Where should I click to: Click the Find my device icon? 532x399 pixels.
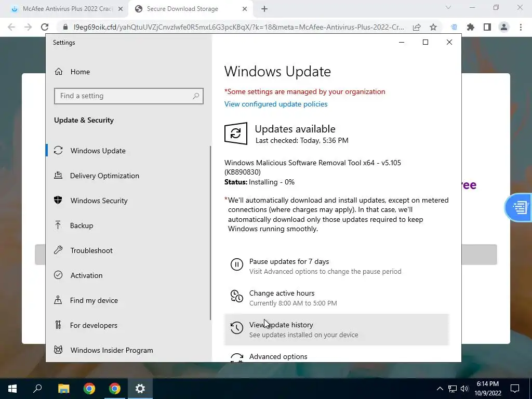coord(58,300)
